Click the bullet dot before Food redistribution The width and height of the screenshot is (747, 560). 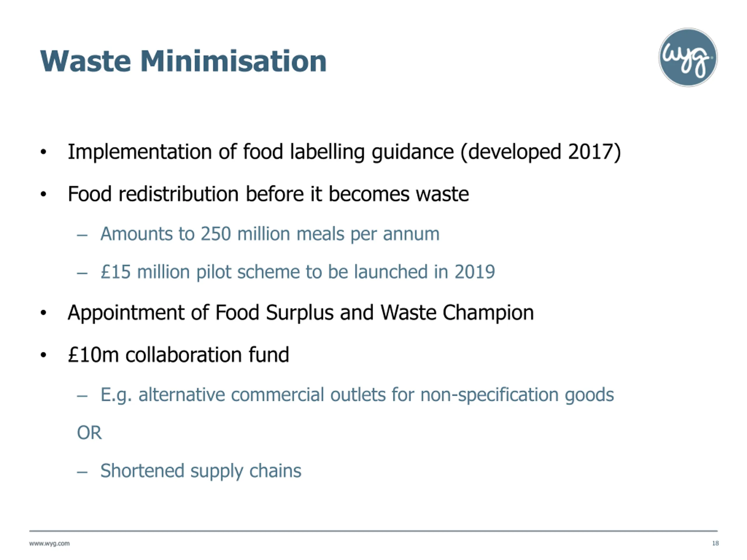[x=43, y=195]
